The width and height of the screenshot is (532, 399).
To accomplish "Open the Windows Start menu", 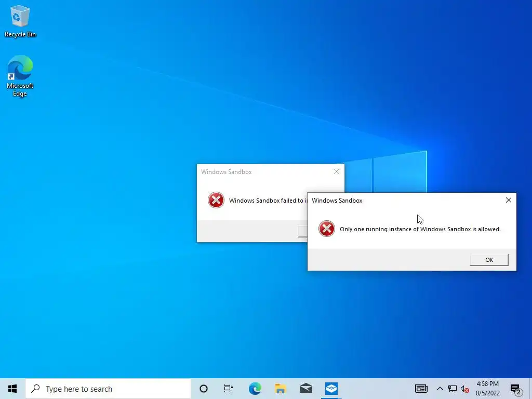I will (x=12, y=389).
